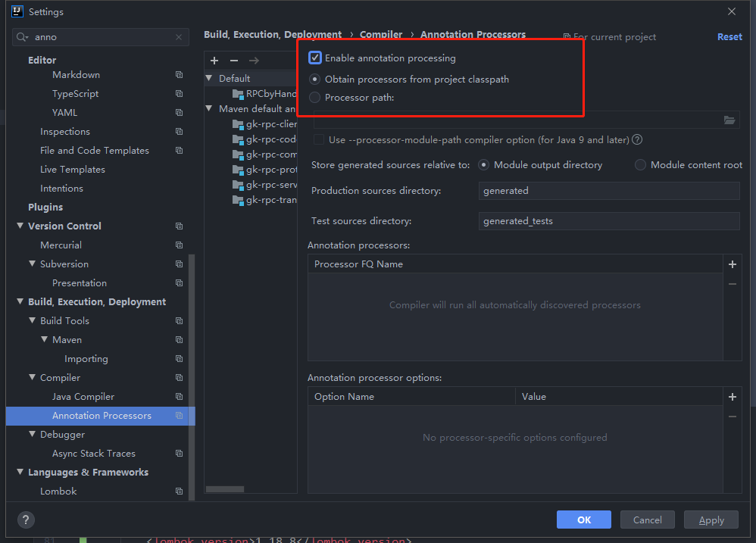The height and width of the screenshot is (543, 756).
Task: Collapse the Maven default annotation profile node
Action: 209,108
